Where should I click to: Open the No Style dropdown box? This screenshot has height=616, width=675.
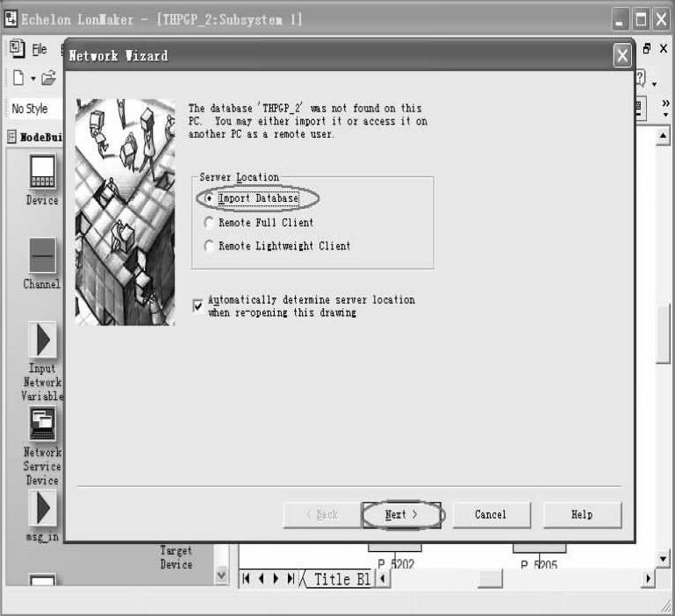[x=35, y=109]
